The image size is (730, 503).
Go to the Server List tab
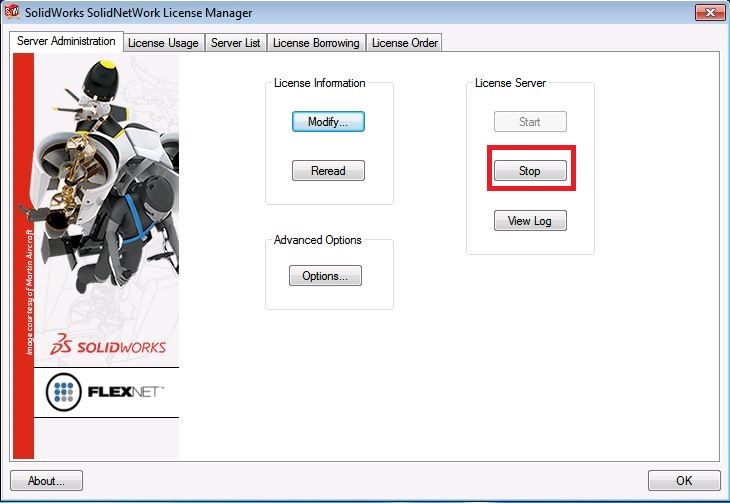pyautogui.click(x=235, y=42)
